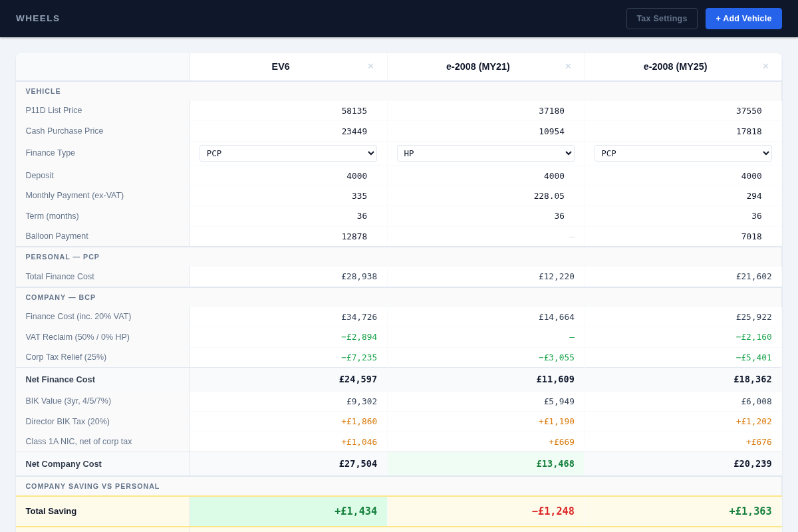The height and width of the screenshot is (532, 798).
Task: Select e-2008 (MY21) column header name
Action: coord(478,66)
